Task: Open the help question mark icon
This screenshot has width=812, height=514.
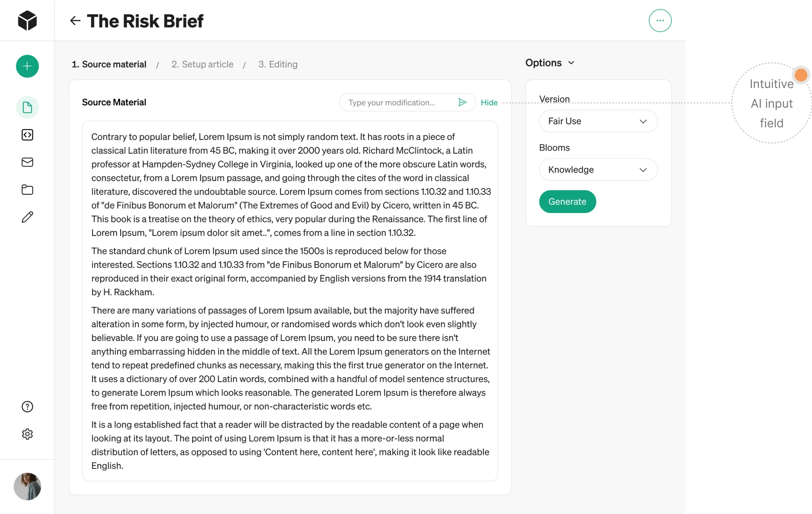Action: (27, 406)
